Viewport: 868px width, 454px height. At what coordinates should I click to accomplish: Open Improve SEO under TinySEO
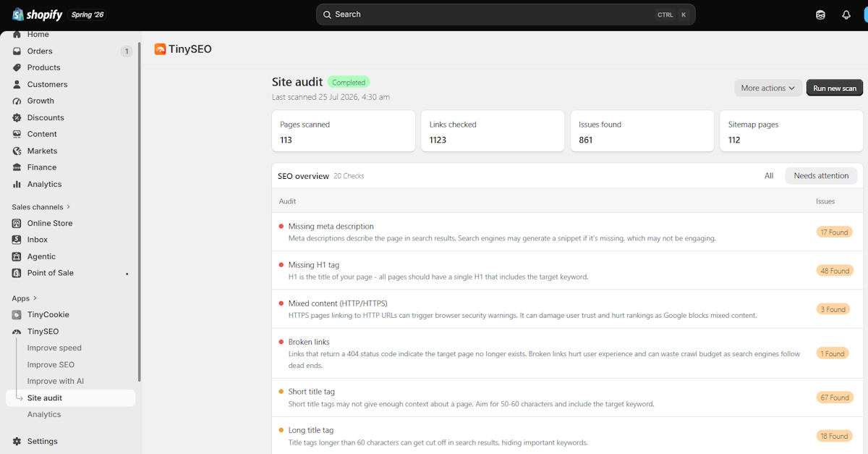point(51,365)
